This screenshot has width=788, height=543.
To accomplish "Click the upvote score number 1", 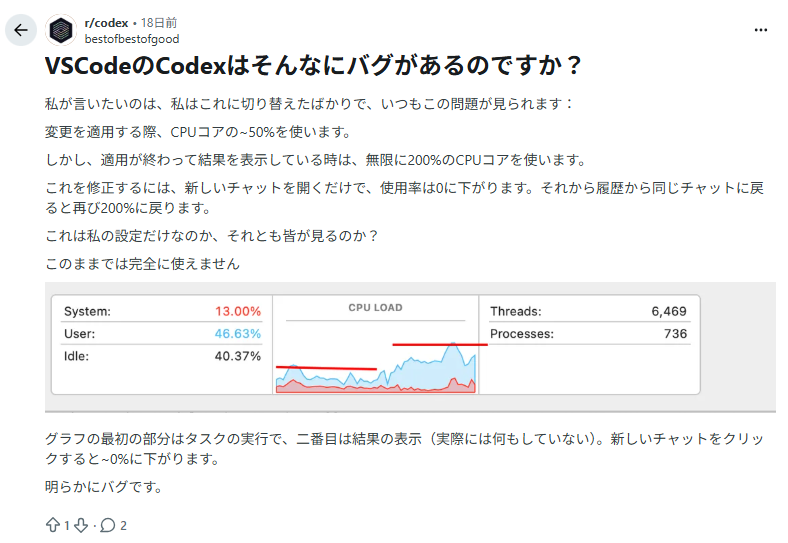I will pos(68,525).
